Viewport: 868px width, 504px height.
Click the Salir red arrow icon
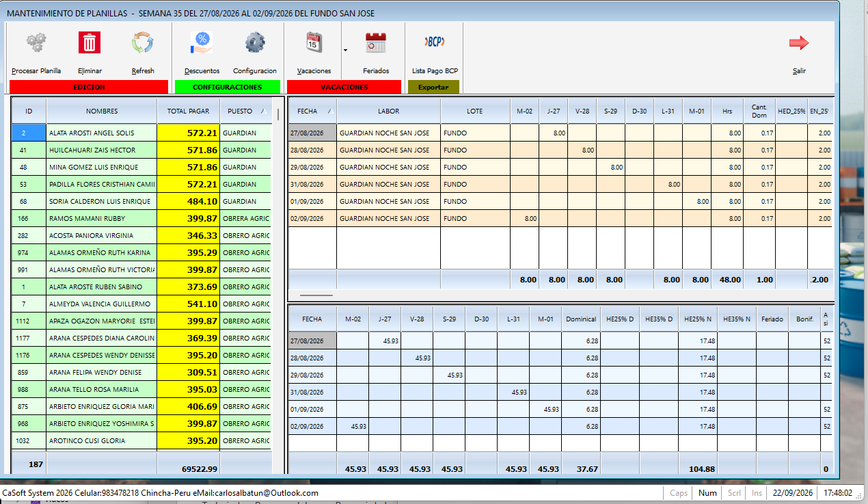pyautogui.click(x=799, y=43)
